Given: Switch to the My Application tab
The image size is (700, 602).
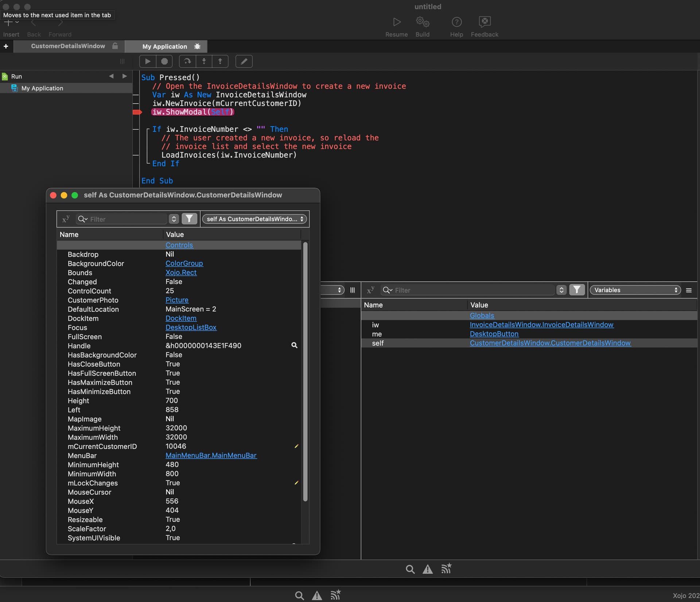Looking at the screenshot, I should point(165,46).
